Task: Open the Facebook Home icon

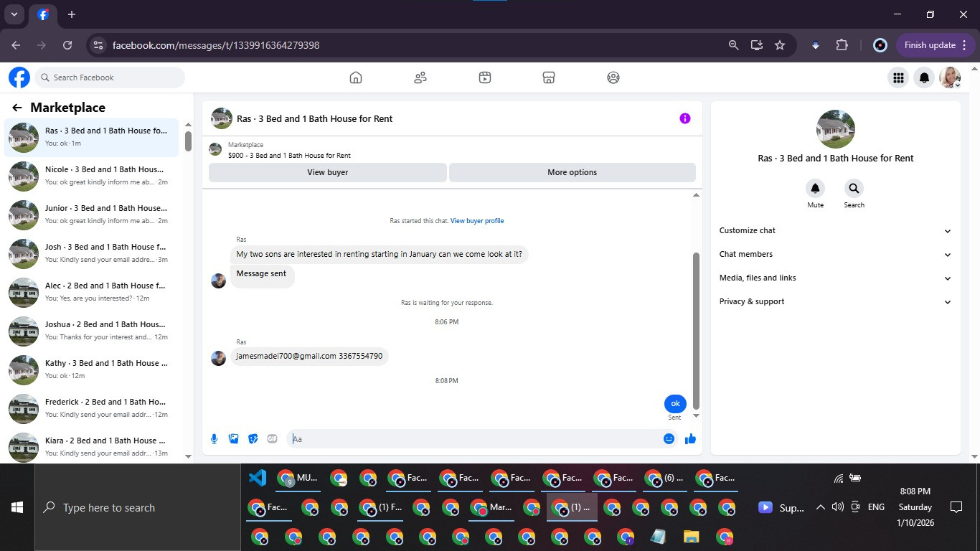Action: pos(356,77)
